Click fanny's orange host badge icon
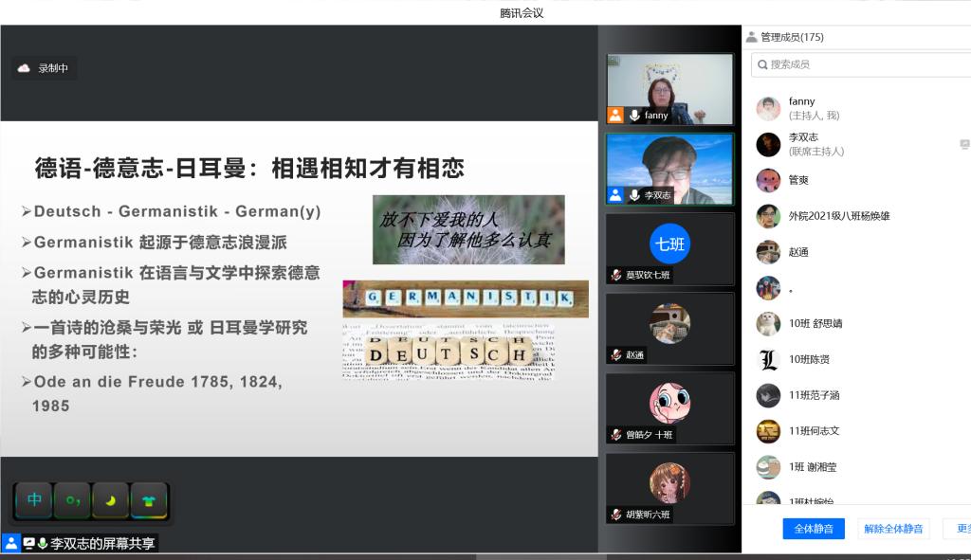 coord(616,116)
